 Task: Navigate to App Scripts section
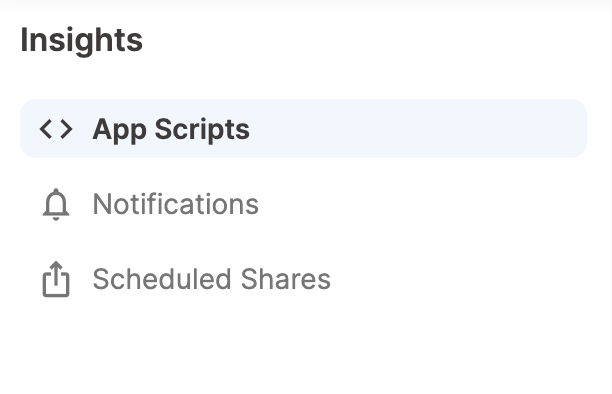(x=303, y=128)
